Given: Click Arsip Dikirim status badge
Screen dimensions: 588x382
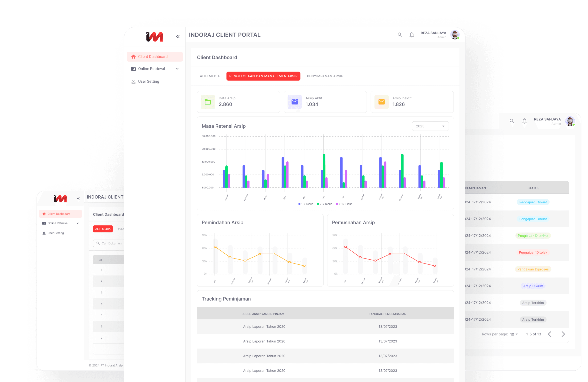Looking at the screenshot, I should (x=533, y=286).
